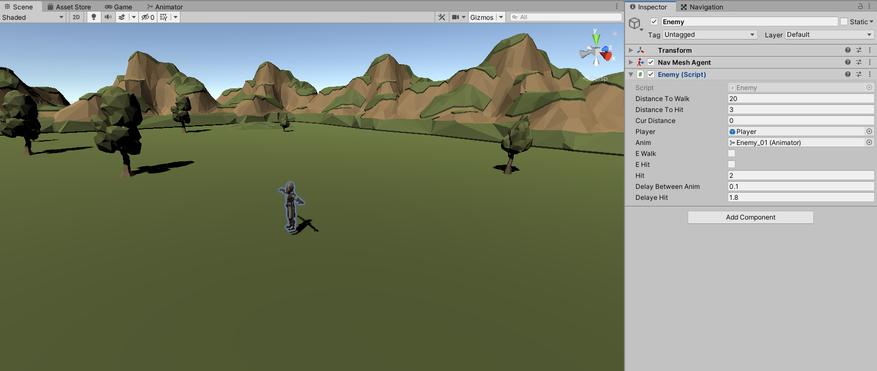Toggle the Static checkbox for Enemy
The width and height of the screenshot is (877, 371).
(x=843, y=22)
